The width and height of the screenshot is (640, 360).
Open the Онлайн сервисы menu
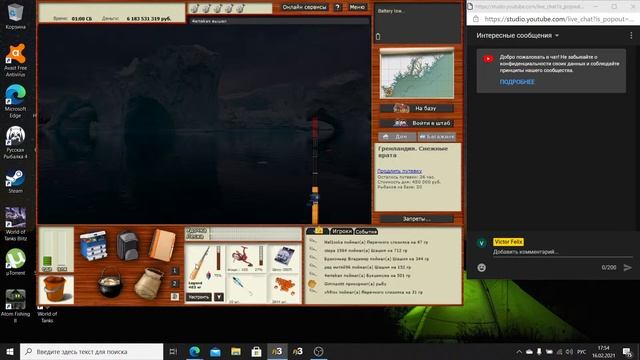coord(304,7)
